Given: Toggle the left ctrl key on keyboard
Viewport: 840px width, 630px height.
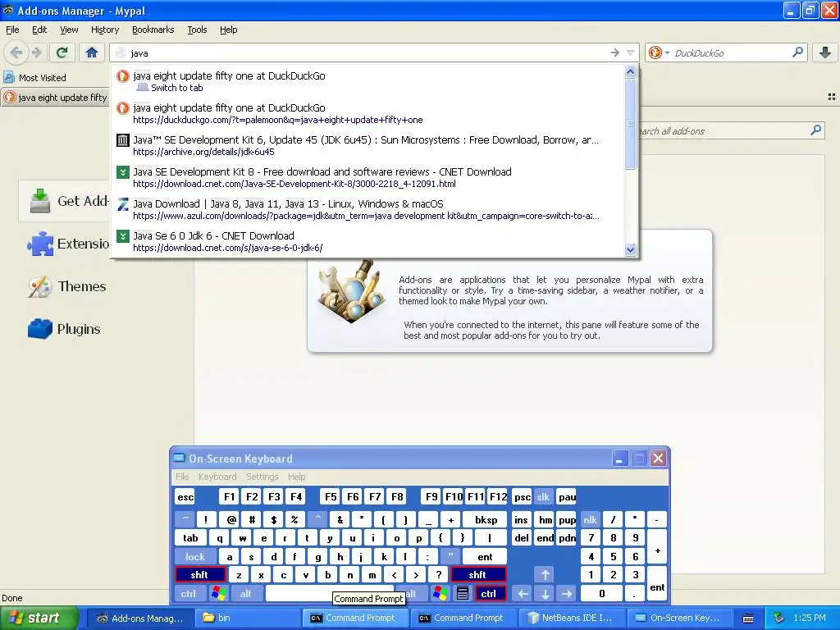Looking at the screenshot, I should click(189, 594).
